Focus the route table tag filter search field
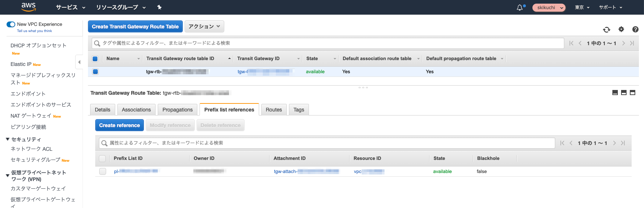644x208 pixels. (x=327, y=43)
